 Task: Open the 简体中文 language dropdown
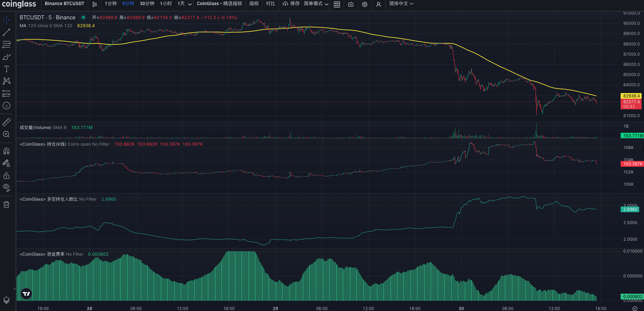401,3
